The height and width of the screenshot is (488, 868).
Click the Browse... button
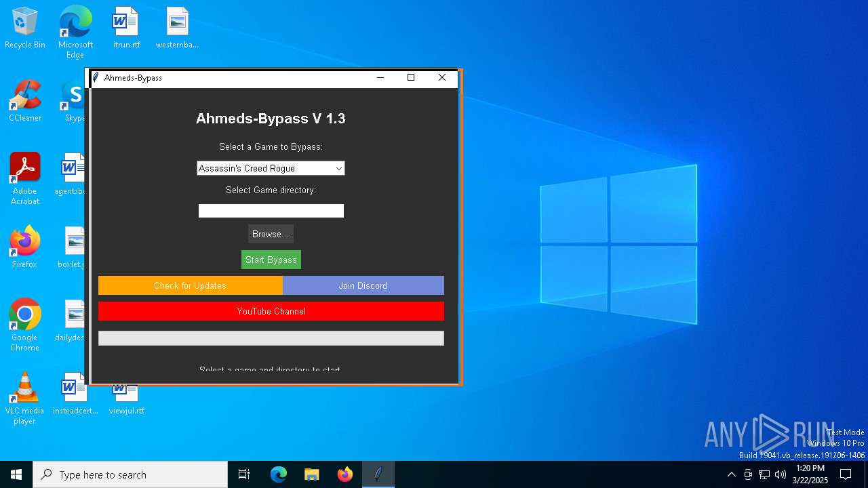tap(271, 234)
